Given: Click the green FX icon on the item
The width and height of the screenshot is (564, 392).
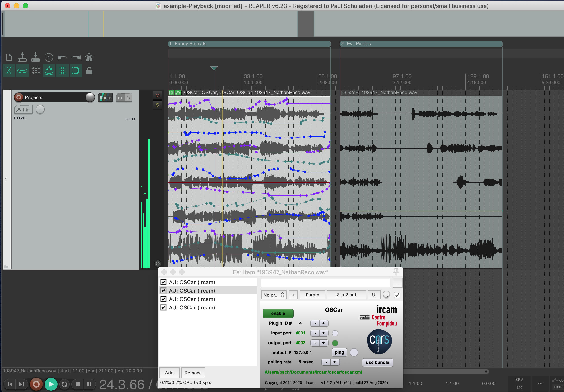Looking at the screenshot, I should 171,93.
